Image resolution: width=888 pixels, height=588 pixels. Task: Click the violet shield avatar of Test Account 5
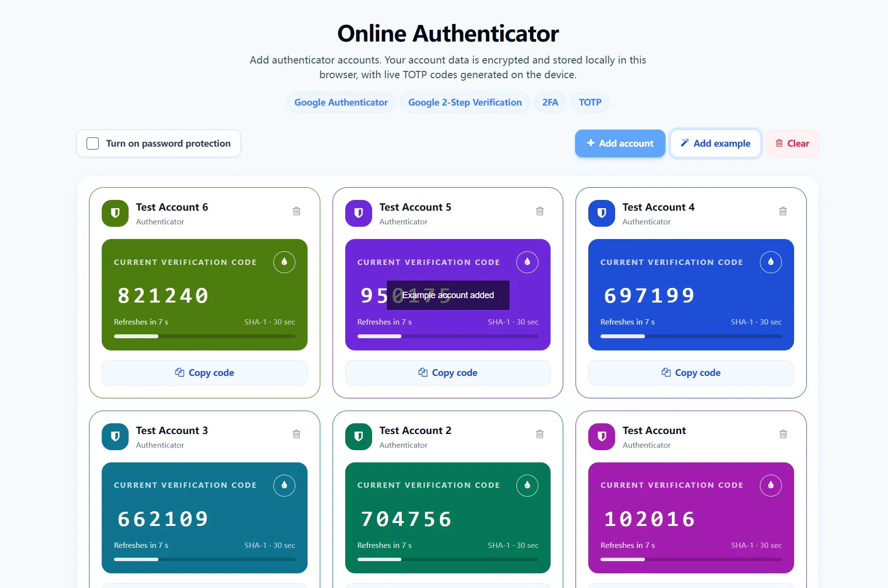358,213
